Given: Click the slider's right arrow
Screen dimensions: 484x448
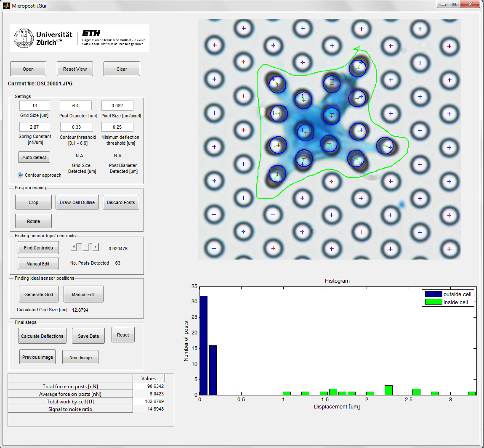Looking at the screenshot, I should [96, 247].
